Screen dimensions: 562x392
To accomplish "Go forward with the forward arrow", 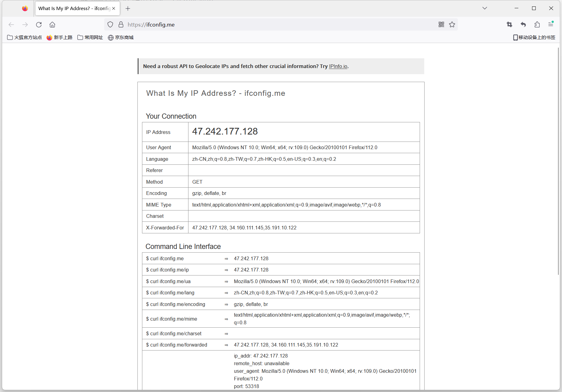I will coord(25,25).
